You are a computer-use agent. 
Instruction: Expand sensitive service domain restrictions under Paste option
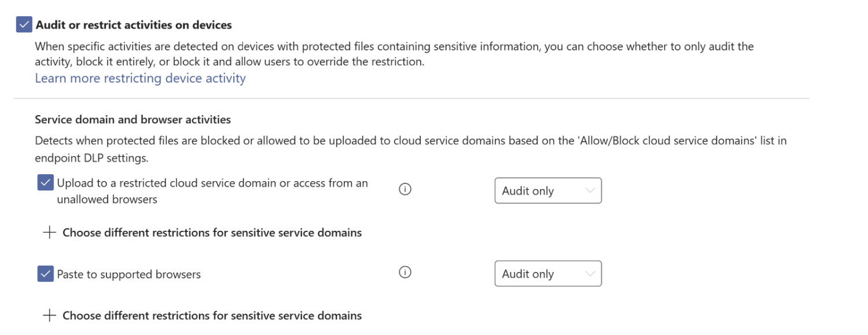[203, 316]
